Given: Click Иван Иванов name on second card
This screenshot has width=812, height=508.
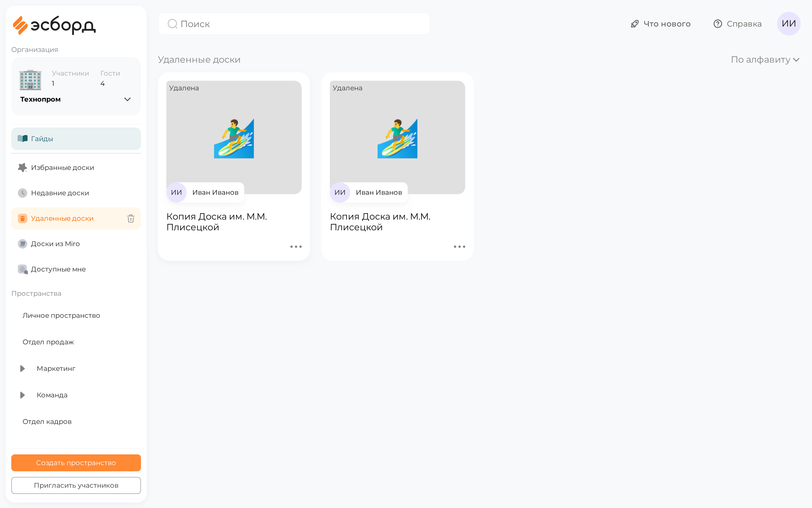Looking at the screenshot, I should click(x=379, y=192).
